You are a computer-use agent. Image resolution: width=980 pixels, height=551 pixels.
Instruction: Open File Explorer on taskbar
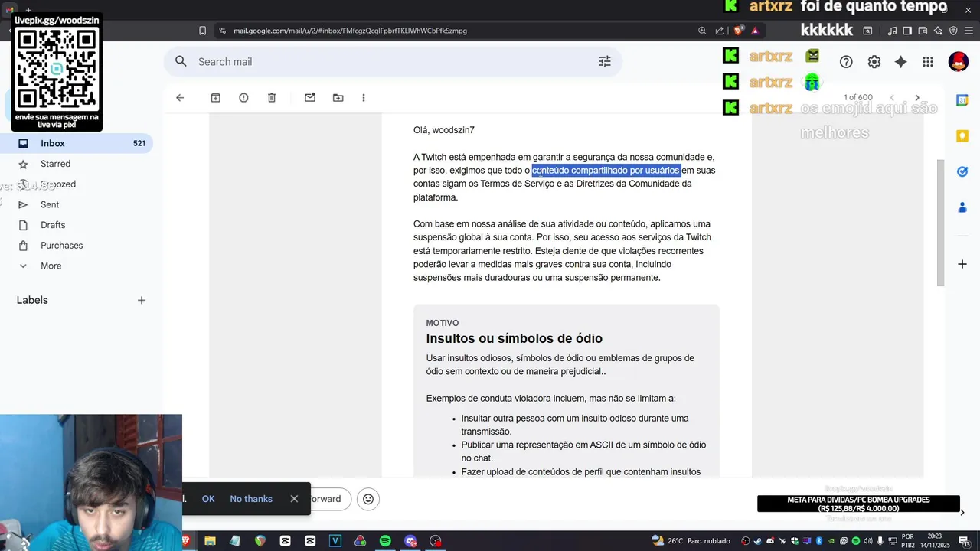point(210,541)
